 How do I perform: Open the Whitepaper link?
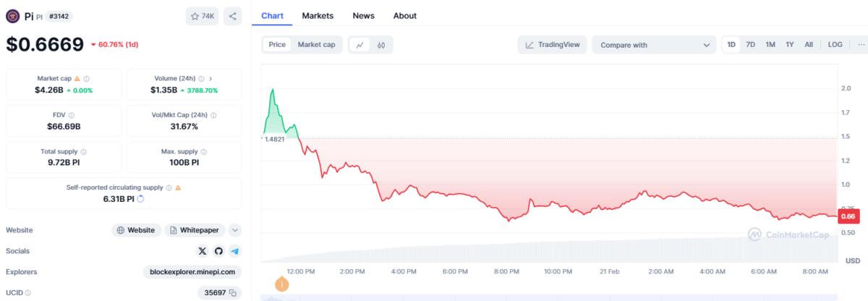(x=194, y=230)
